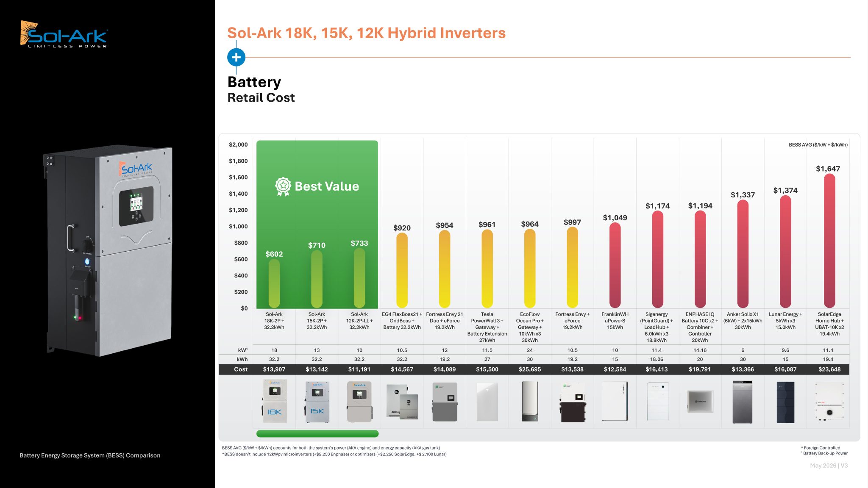Click the green bar beneath Sol-Ark thumbnails
The image size is (868, 488).
click(x=317, y=434)
